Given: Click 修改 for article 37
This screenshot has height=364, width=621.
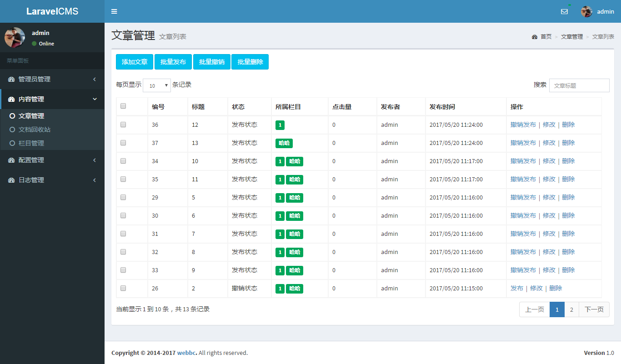Looking at the screenshot, I should point(549,143).
